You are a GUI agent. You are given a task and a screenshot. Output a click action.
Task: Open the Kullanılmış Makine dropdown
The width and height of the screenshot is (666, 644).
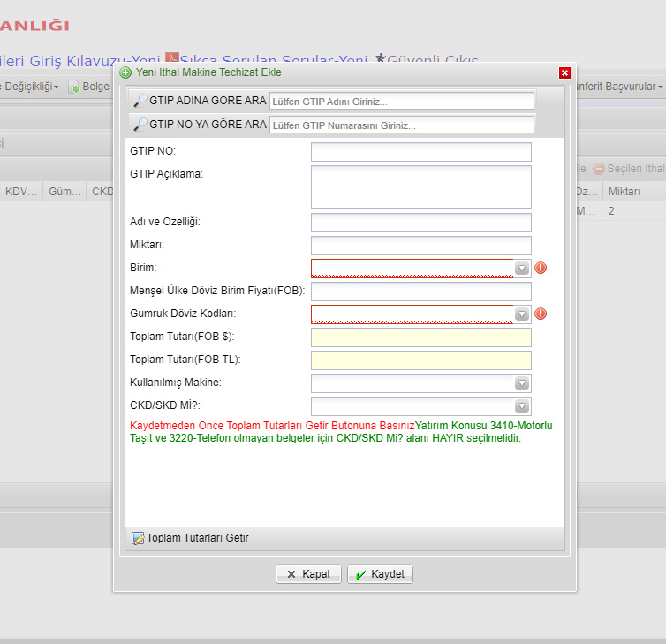click(522, 383)
